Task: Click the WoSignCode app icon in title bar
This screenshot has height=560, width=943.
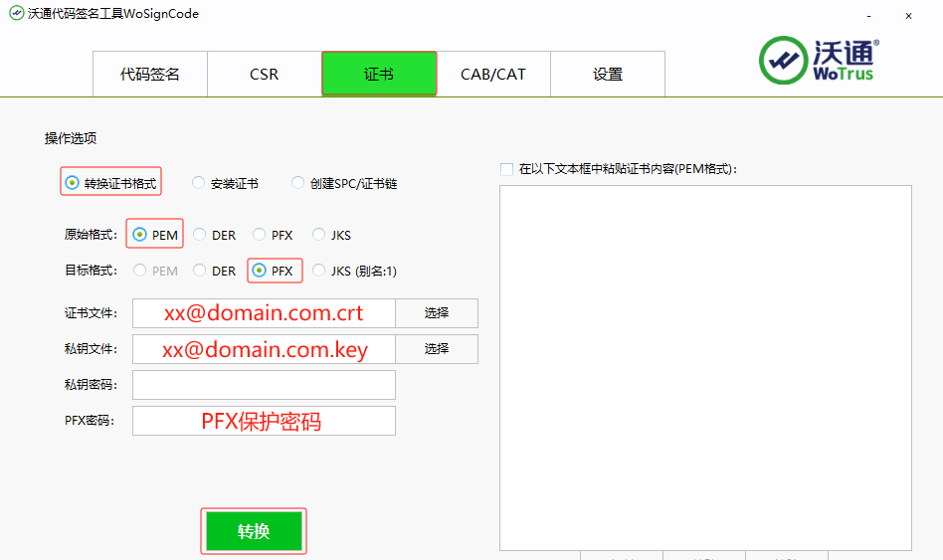Action: click(x=16, y=15)
